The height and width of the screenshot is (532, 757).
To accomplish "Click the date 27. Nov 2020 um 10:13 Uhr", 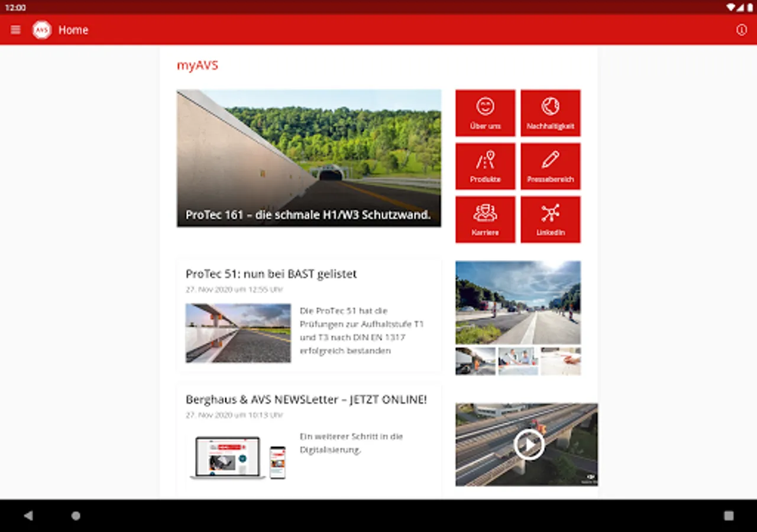I will tap(234, 415).
